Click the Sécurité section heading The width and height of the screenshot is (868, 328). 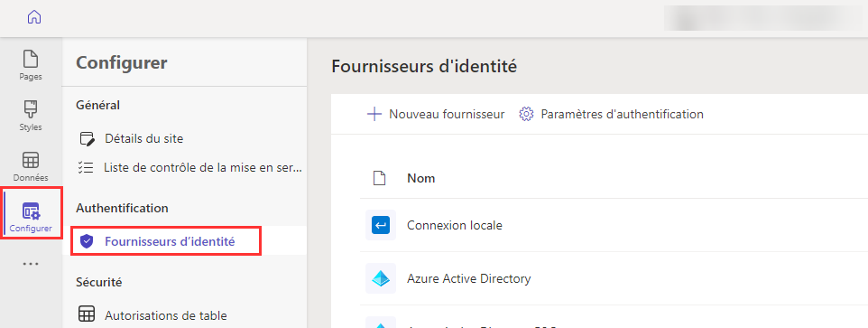click(x=98, y=282)
